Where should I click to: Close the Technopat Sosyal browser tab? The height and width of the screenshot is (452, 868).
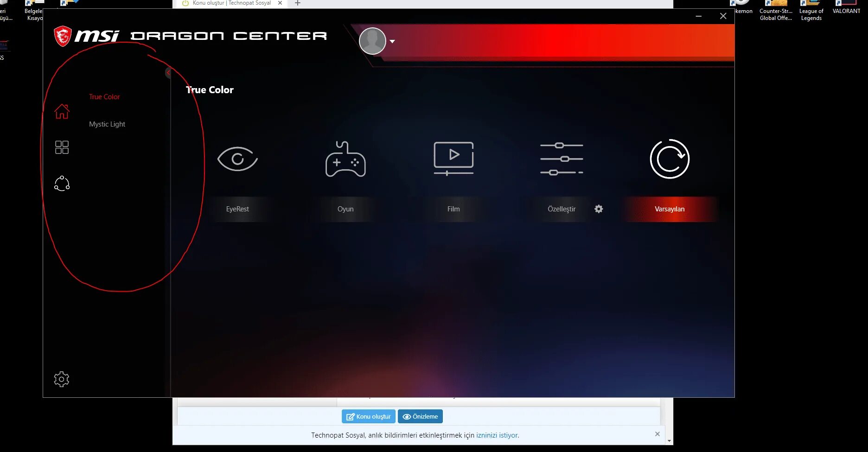click(280, 3)
